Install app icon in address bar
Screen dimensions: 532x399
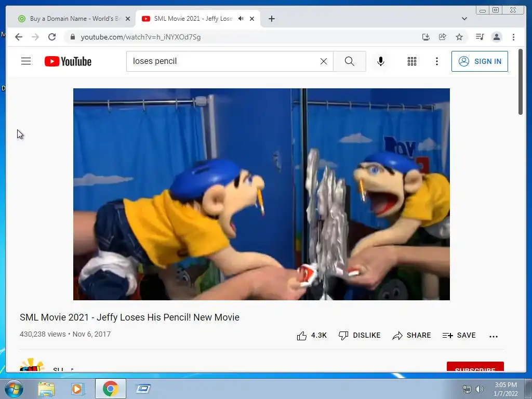pyautogui.click(x=426, y=37)
